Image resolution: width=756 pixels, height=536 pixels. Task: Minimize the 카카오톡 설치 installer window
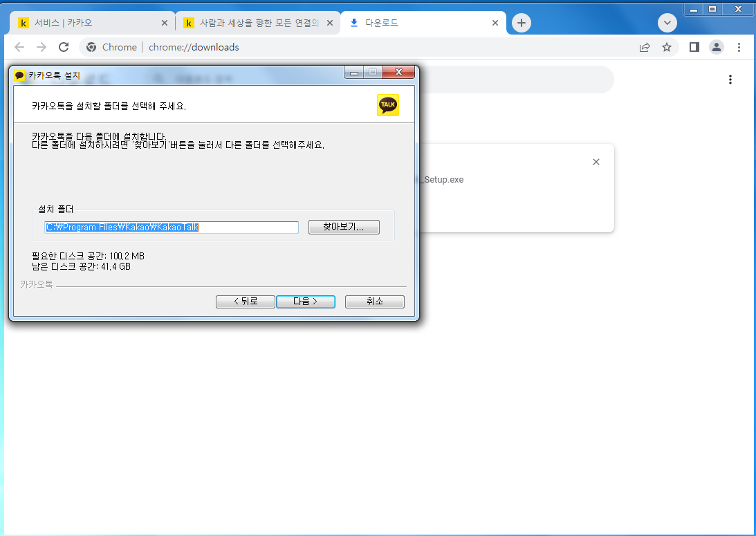pyautogui.click(x=354, y=73)
